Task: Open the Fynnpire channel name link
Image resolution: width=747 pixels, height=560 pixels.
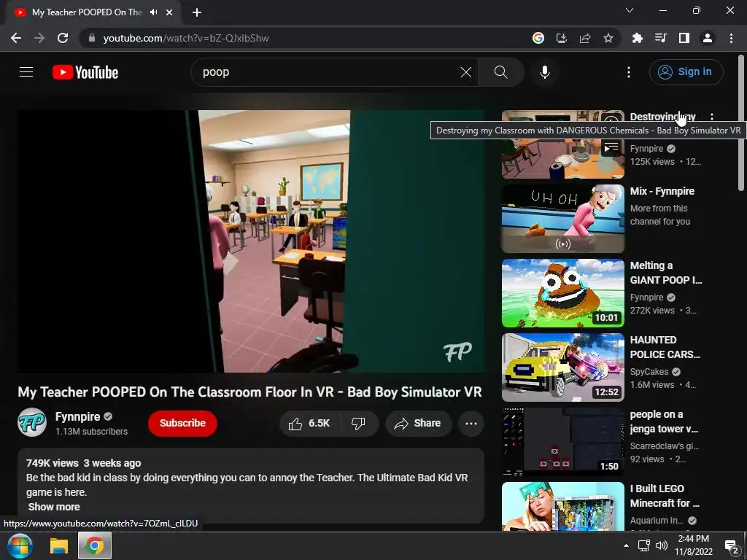Action: pos(77,416)
